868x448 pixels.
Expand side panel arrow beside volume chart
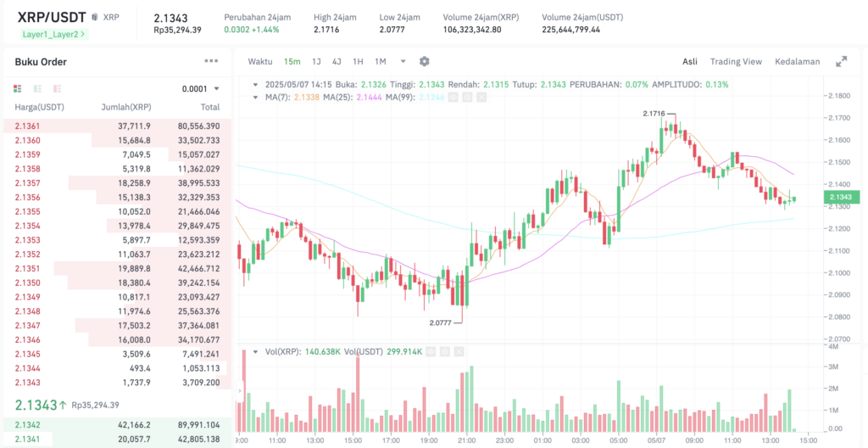(x=240, y=391)
